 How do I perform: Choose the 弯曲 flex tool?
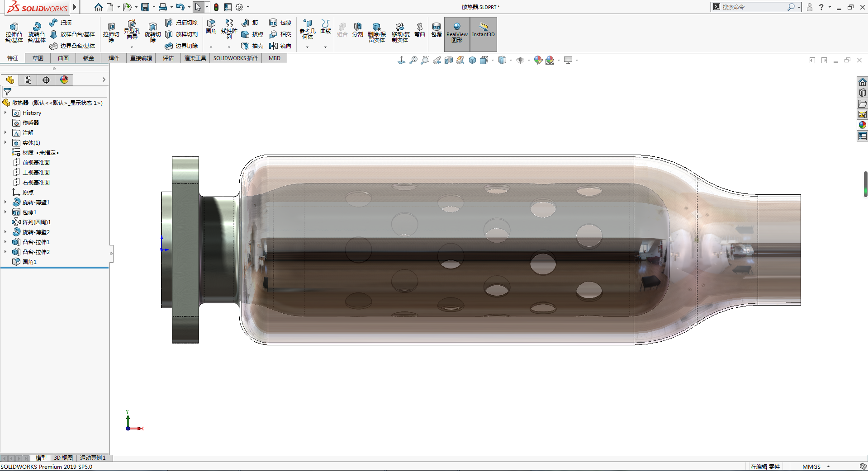420,30
